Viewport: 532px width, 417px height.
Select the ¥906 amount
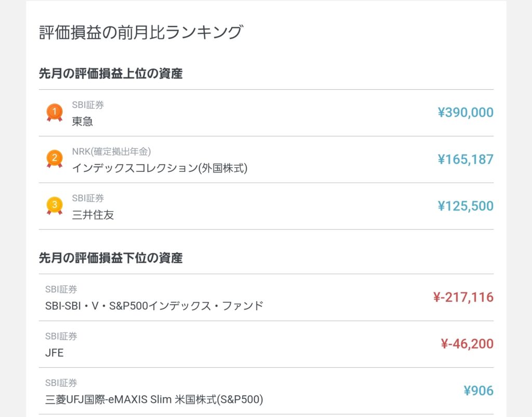pyautogui.click(x=478, y=391)
